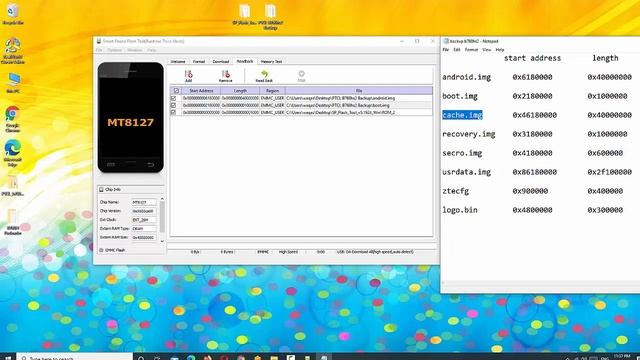Switch to the Readback tab
Image resolution: width=640 pixels, height=360 pixels.
click(245, 61)
